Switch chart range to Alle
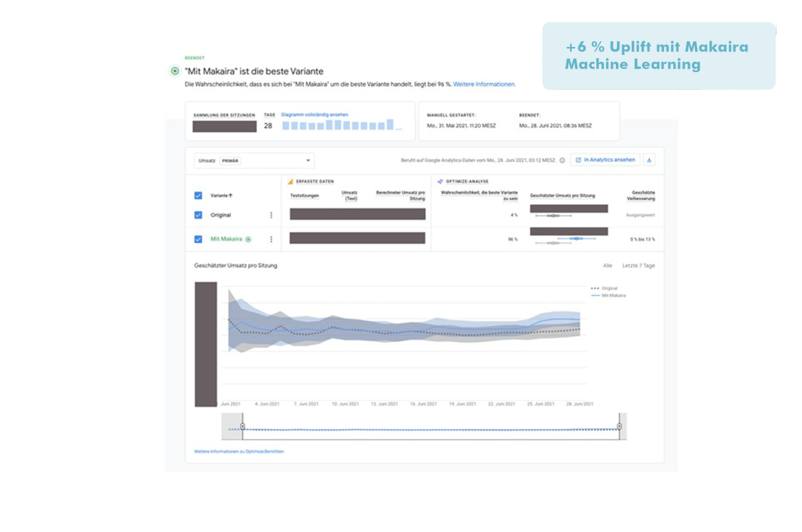This screenshot has height=532, width=802. click(x=607, y=266)
